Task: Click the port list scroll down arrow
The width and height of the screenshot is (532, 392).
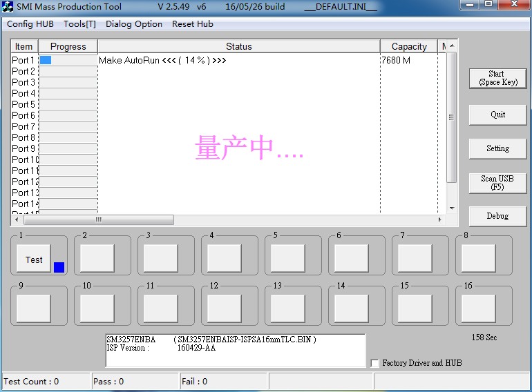Action: (452, 208)
